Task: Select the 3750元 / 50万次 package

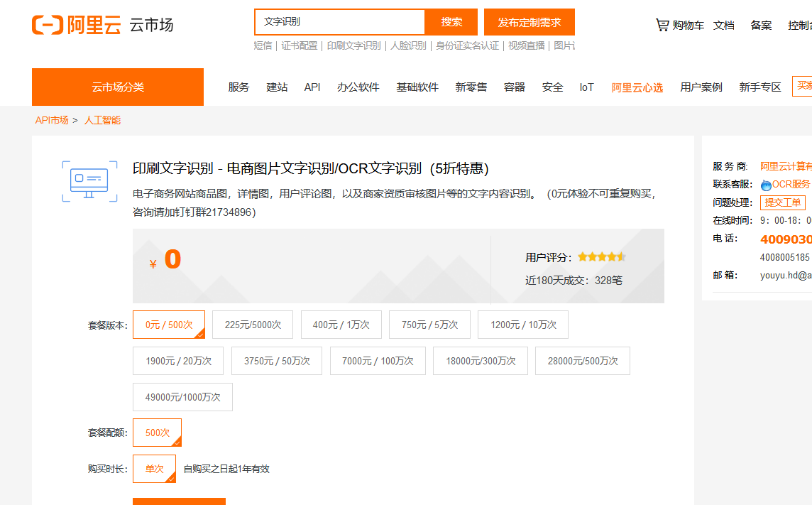Action: (277, 361)
